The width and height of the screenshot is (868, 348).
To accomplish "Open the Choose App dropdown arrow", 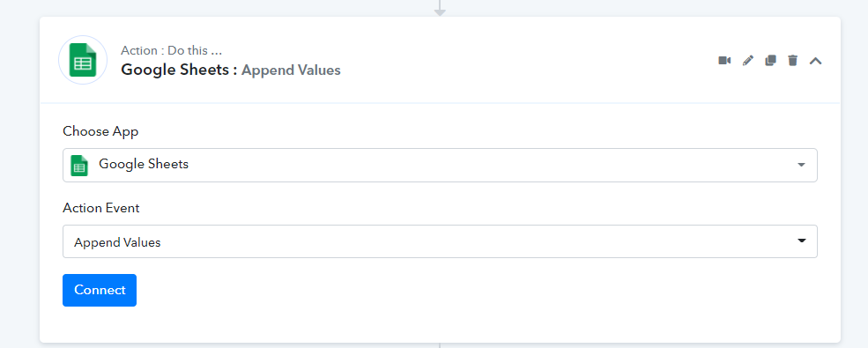I will click(x=801, y=165).
